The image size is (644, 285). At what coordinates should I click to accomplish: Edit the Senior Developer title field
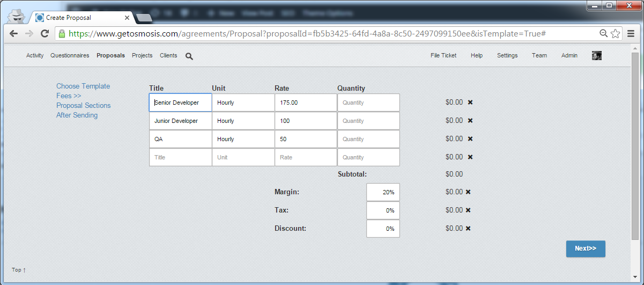point(181,103)
